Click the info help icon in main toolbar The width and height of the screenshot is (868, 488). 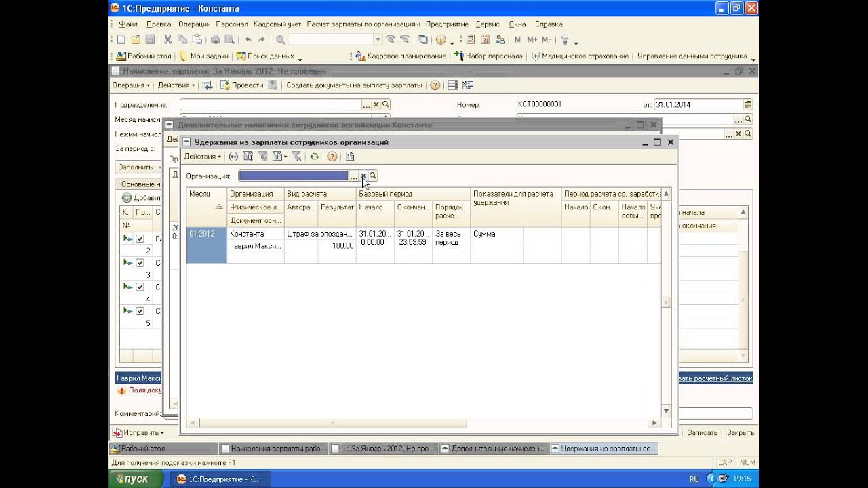[x=441, y=40]
